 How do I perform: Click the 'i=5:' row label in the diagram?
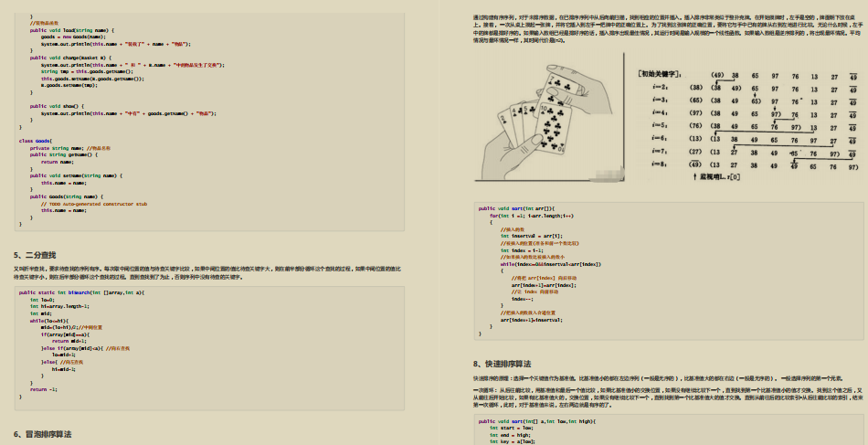[660, 125]
